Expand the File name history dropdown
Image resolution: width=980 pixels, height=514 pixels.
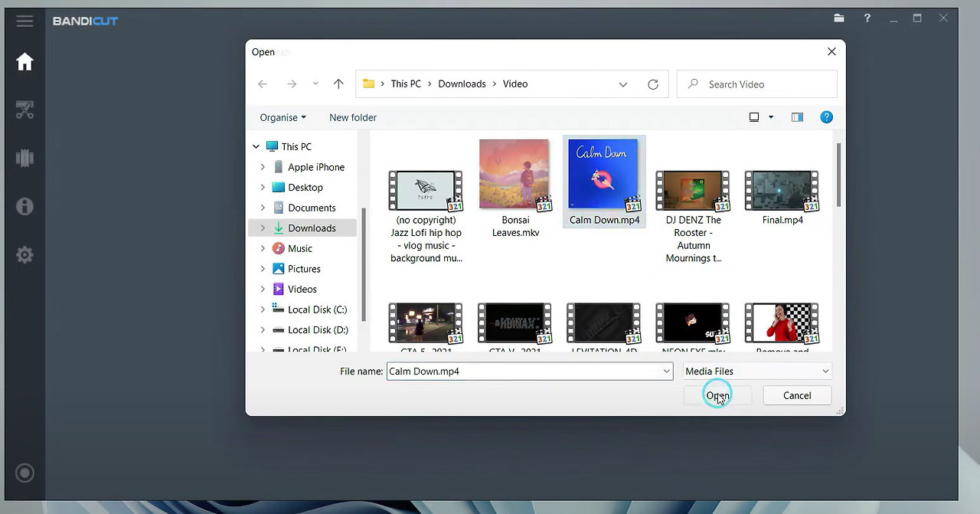tap(666, 372)
